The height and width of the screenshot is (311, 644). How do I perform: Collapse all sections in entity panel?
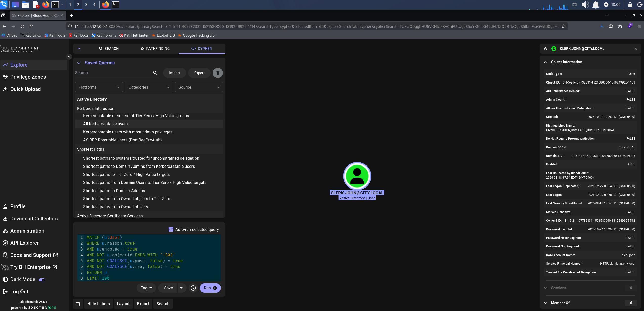point(546,49)
